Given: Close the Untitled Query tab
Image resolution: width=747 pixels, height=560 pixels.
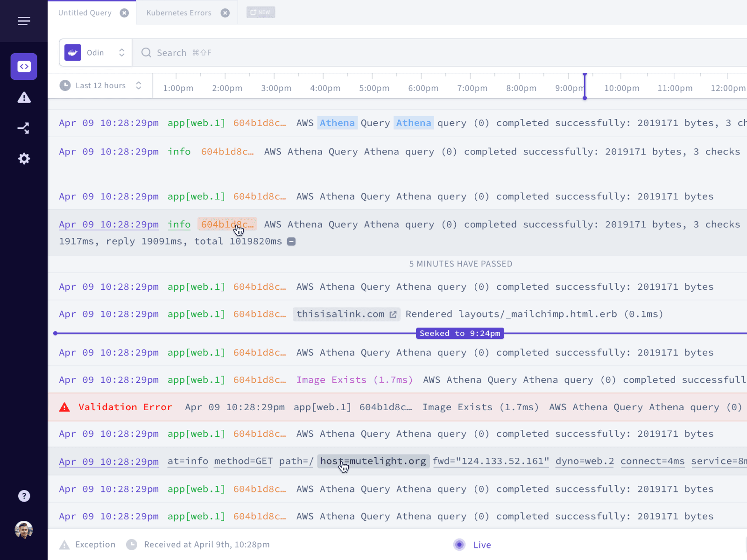Looking at the screenshot, I should [x=124, y=13].
